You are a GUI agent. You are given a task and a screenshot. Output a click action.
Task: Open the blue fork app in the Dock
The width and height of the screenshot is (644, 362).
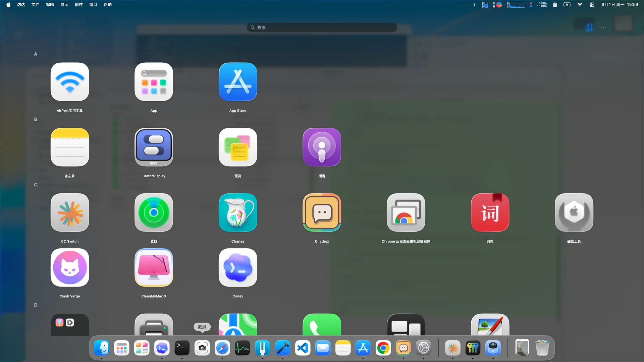(x=262, y=348)
